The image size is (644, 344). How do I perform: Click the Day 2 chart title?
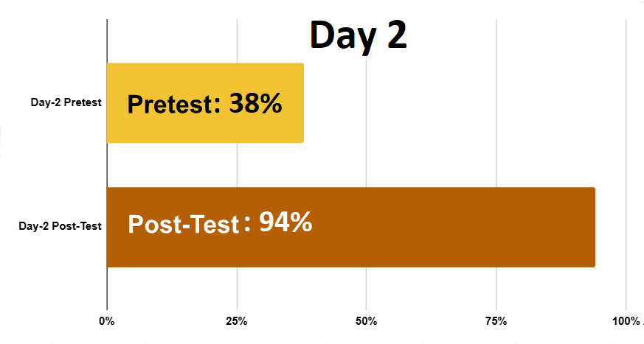click(358, 37)
